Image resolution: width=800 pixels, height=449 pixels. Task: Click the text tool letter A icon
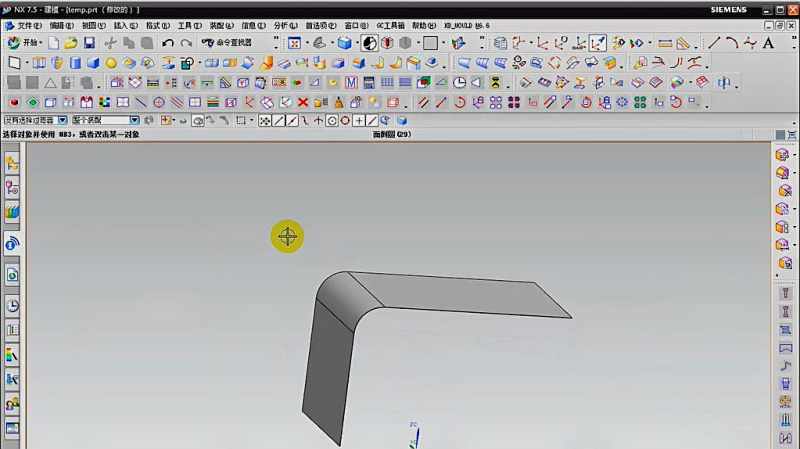[768, 43]
